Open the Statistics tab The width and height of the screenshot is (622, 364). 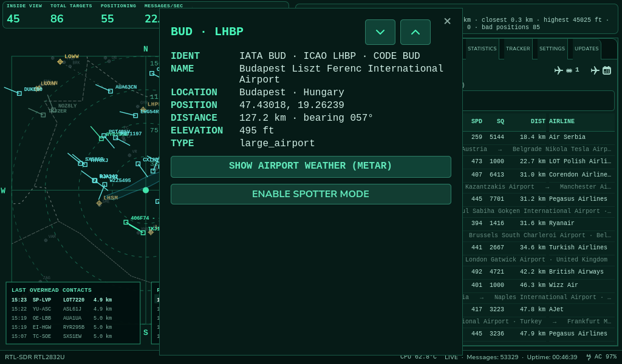tap(482, 49)
